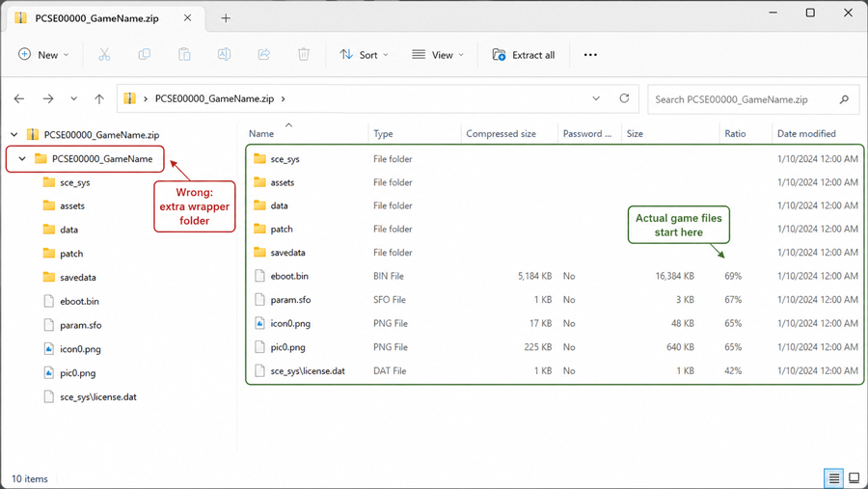Click the Copy icon in toolbar

[144, 54]
